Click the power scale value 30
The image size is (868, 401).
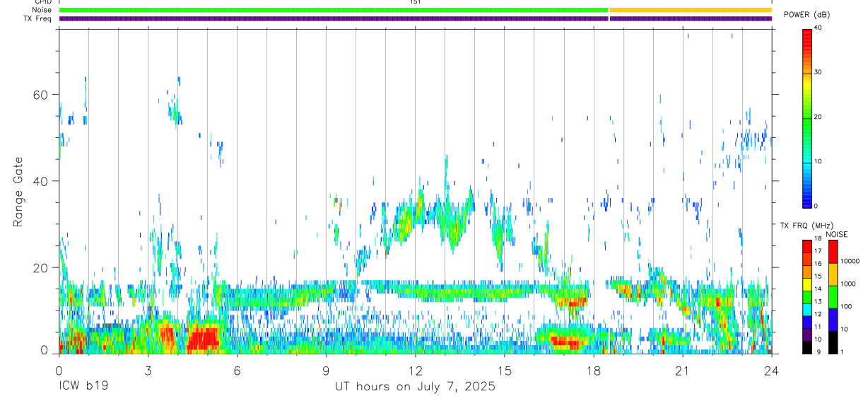[817, 72]
